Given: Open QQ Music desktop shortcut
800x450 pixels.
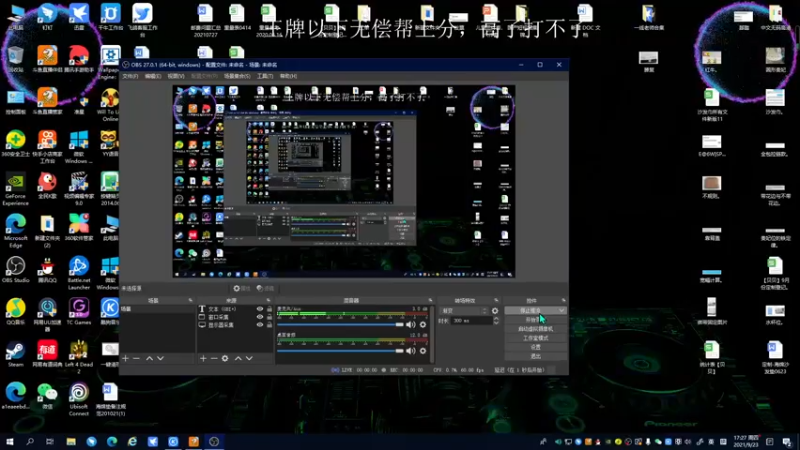Looking at the screenshot, I should (x=15, y=311).
